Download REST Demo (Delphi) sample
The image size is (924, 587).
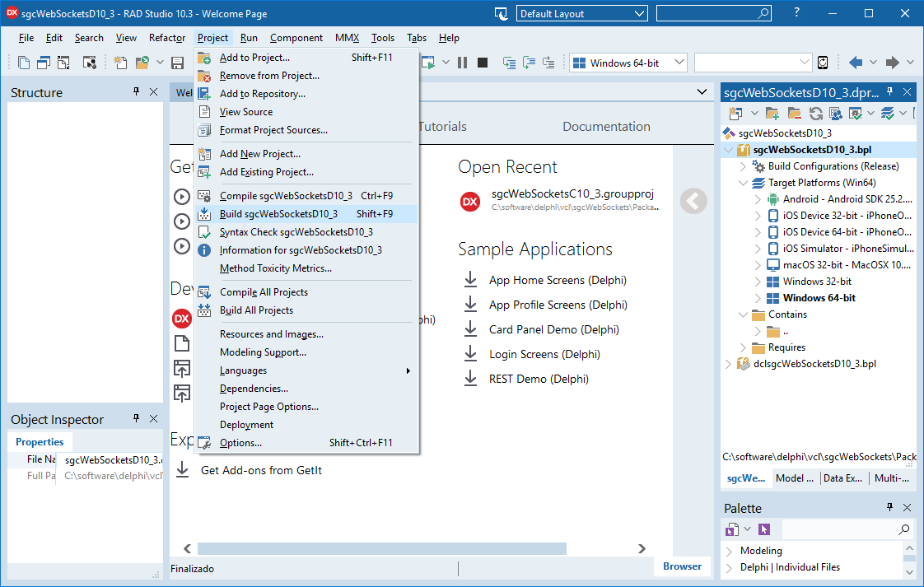coord(539,379)
